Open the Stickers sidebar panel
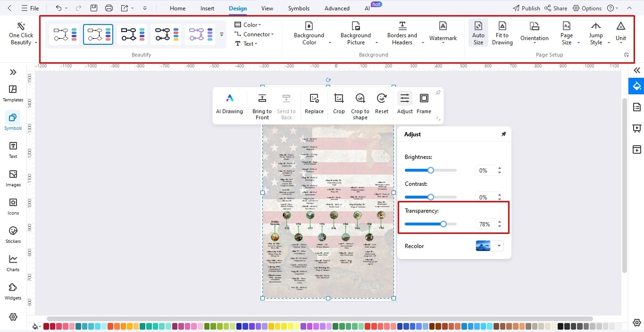The image size is (644, 332). (13, 235)
